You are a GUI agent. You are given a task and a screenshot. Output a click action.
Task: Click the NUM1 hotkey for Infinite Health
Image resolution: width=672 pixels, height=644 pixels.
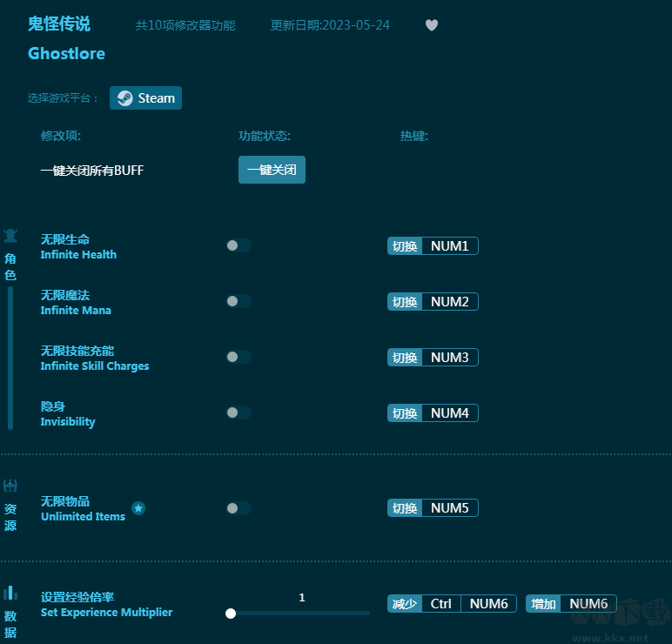[449, 246]
